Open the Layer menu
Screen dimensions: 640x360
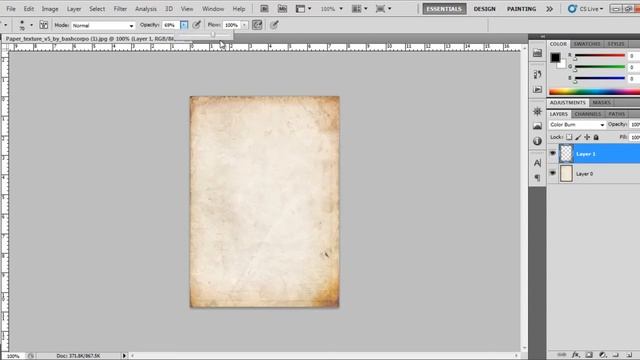[74, 9]
